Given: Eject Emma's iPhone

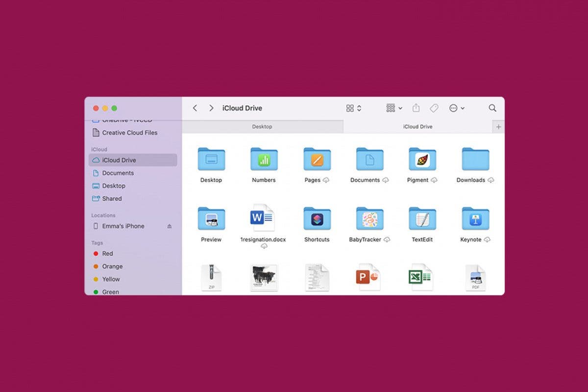Looking at the screenshot, I should [x=170, y=226].
